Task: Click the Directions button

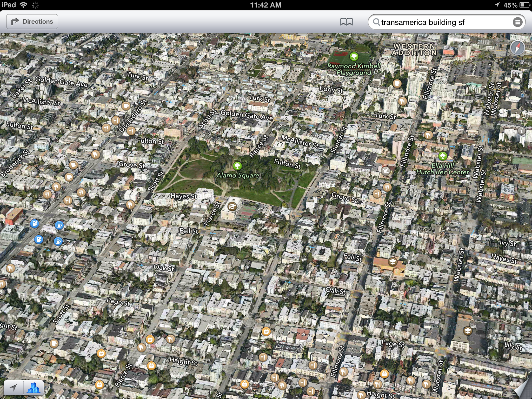Action: point(32,22)
